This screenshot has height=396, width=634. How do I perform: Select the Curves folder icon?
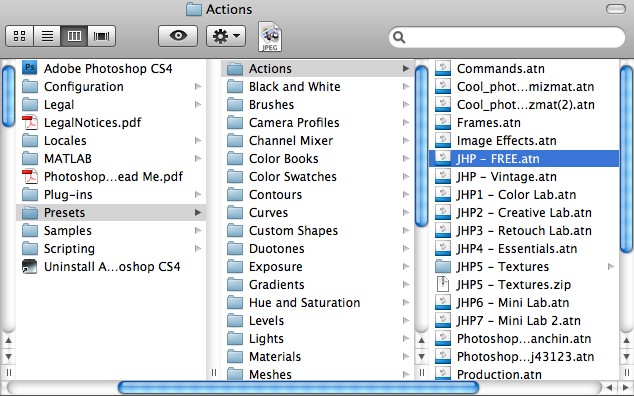235,212
